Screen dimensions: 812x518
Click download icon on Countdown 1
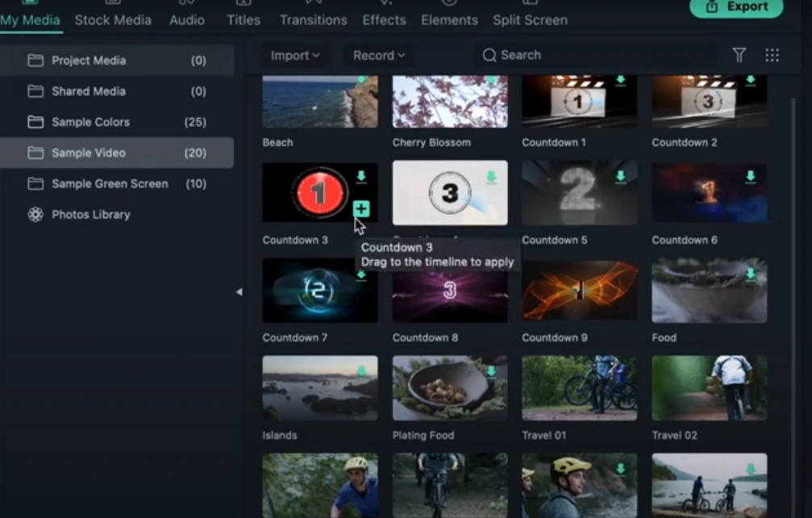point(620,80)
